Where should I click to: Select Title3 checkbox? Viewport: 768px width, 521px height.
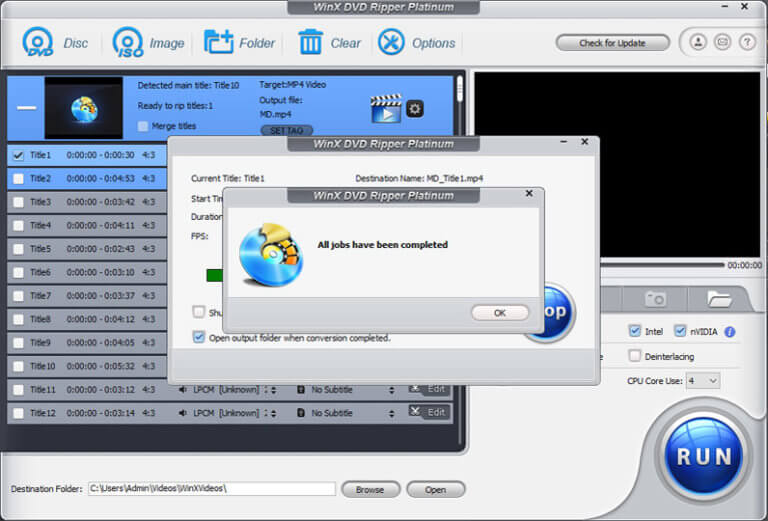click(x=18, y=202)
